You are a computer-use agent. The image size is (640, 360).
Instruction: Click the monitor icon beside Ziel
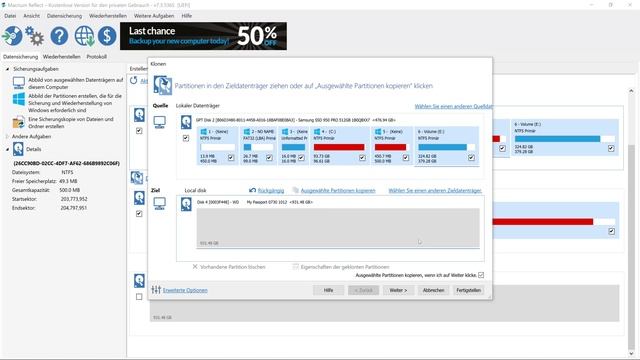(x=159, y=203)
